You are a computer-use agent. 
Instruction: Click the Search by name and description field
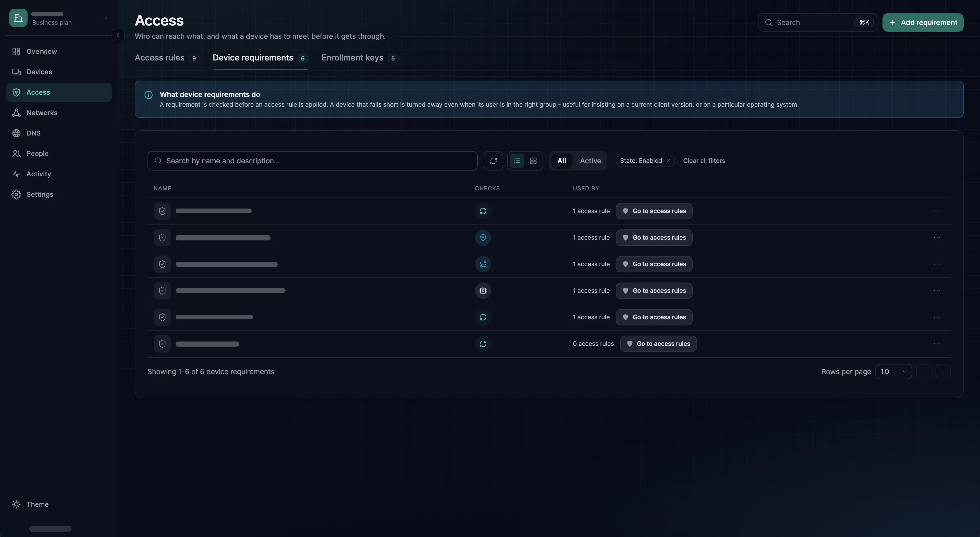point(312,161)
